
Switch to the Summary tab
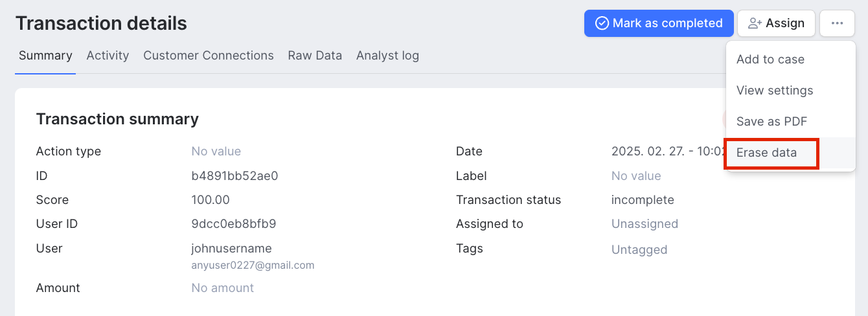[45, 56]
